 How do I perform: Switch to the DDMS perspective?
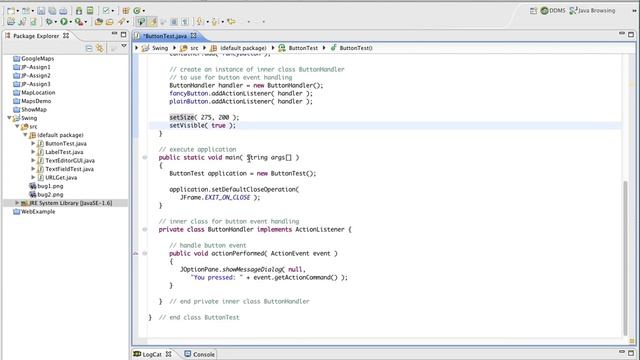coord(553,11)
